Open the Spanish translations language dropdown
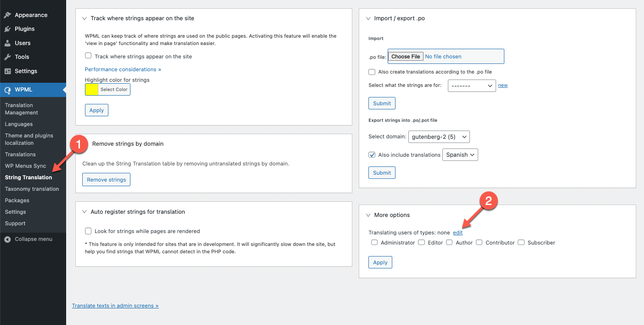 460,155
